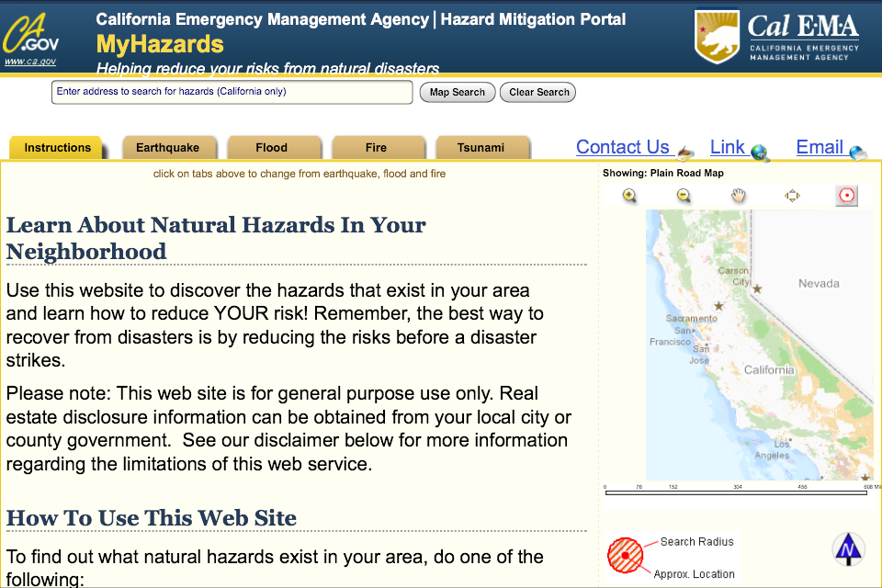Visit the www.ca.gov link
The width and height of the screenshot is (882, 588).
tap(30, 62)
